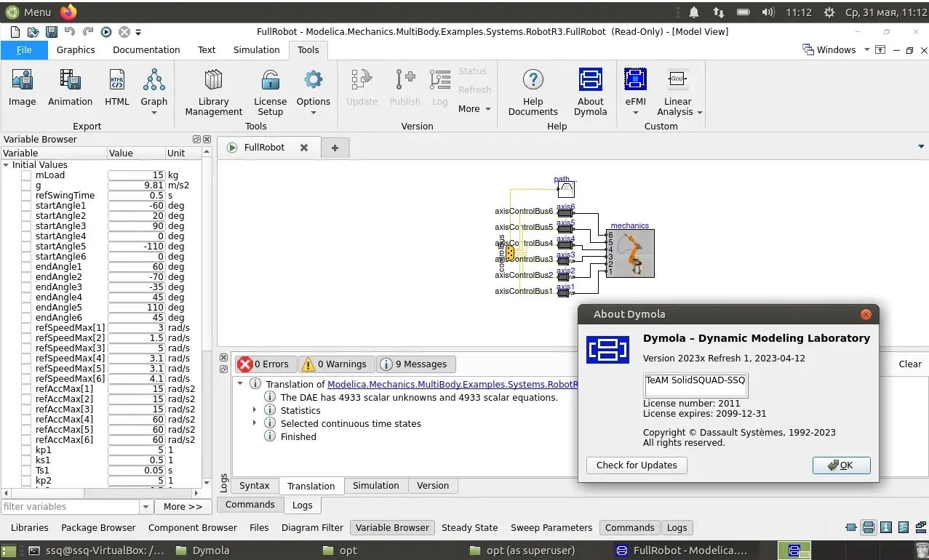The width and height of the screenshot is (929, 560).
Task: Click the HTML export icon
Action: pyautogui.click(x=116, y=87)
